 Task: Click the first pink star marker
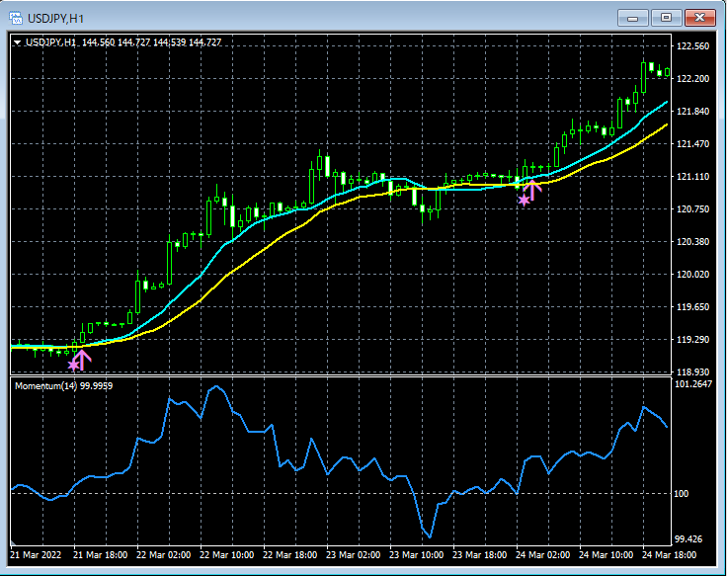[x=73, y=365]
